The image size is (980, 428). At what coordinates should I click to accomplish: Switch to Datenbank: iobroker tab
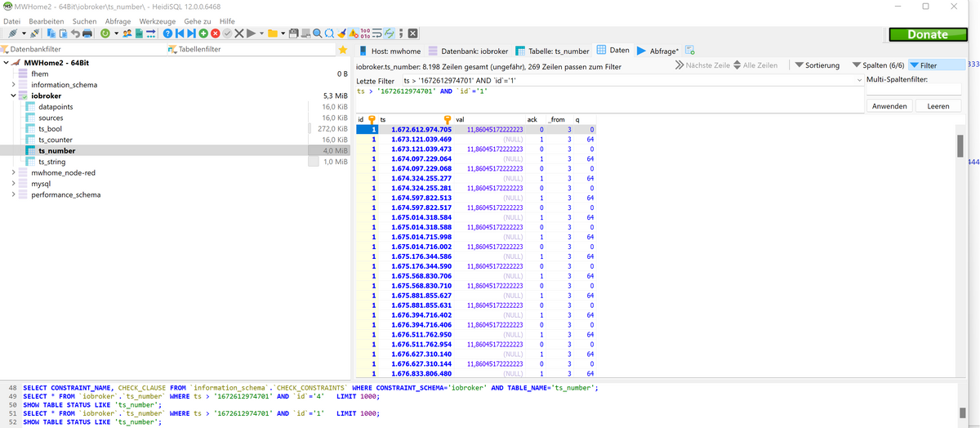[x=468, y=51]
